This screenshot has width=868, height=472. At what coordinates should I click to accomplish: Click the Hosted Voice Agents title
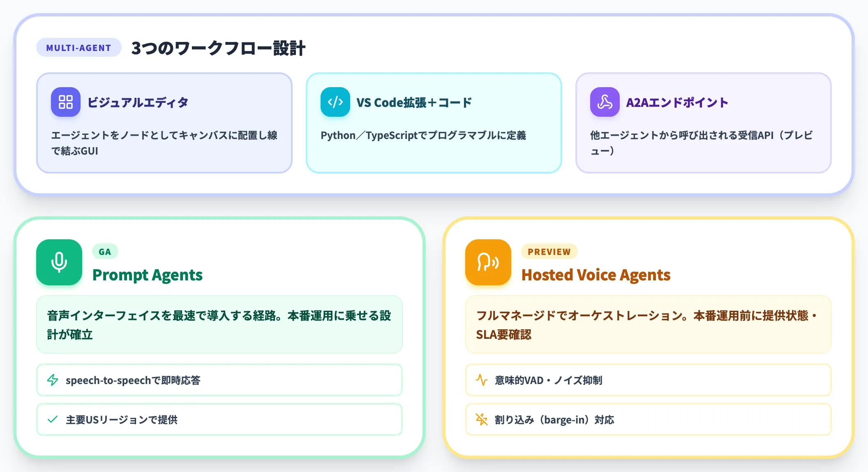click(596, 275)
